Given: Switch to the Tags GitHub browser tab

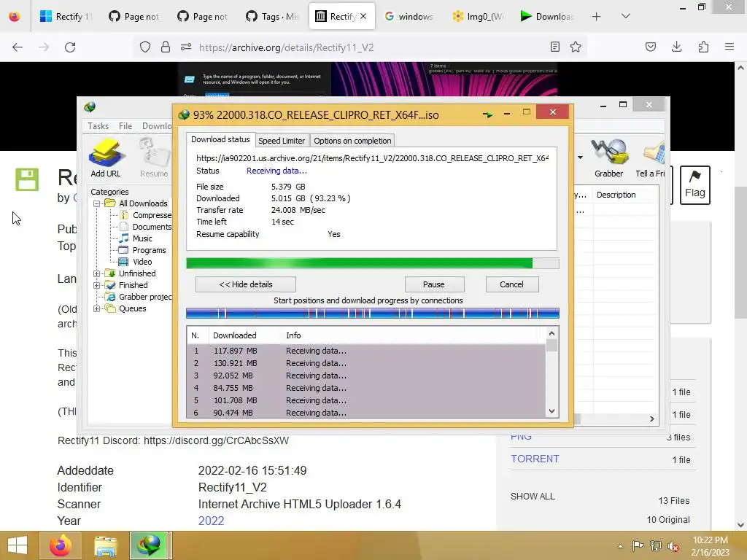Looking at the screenshot, I should tap(273, 17).
